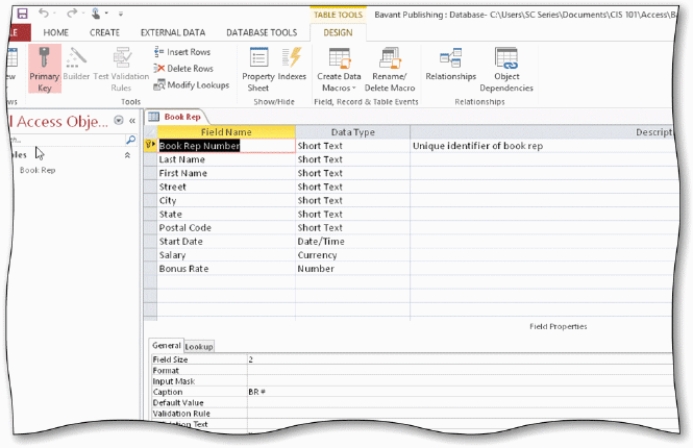Click the Format property box
693x448 pixels.
click(460, 370)
